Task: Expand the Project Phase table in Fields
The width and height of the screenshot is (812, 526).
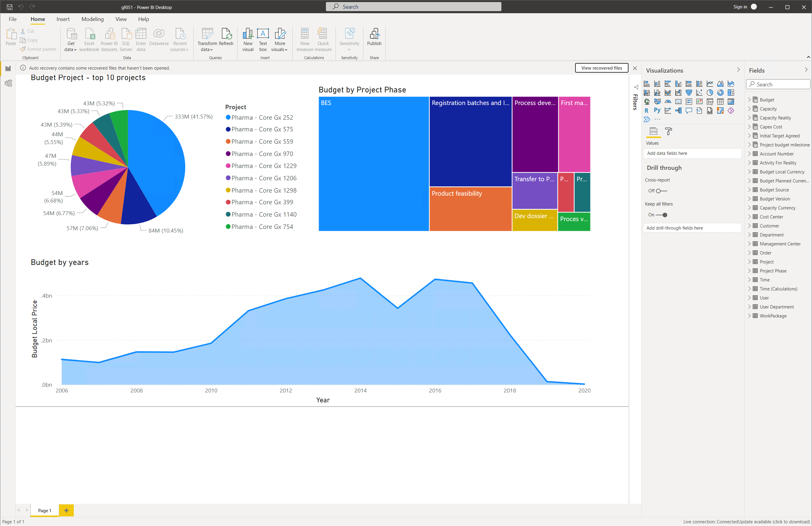Action: click(x=749, y=271)
